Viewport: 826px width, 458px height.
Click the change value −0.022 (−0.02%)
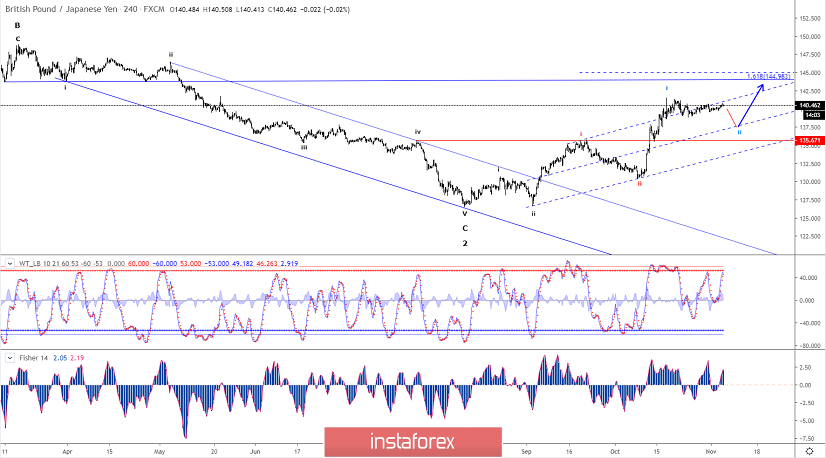point(324,9)
